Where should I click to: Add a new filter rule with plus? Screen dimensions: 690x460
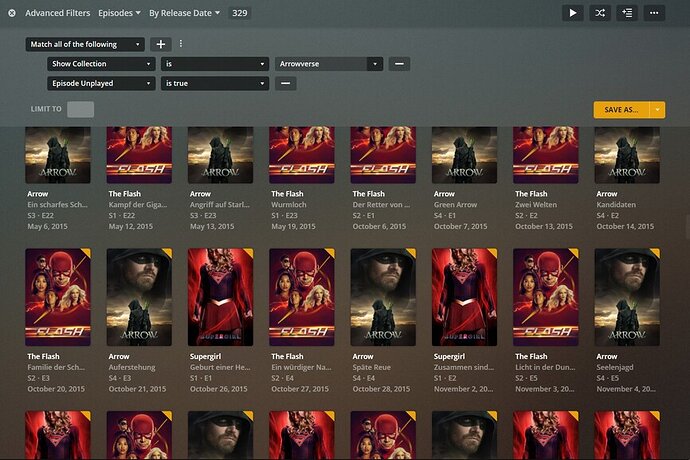click(161, 44)
